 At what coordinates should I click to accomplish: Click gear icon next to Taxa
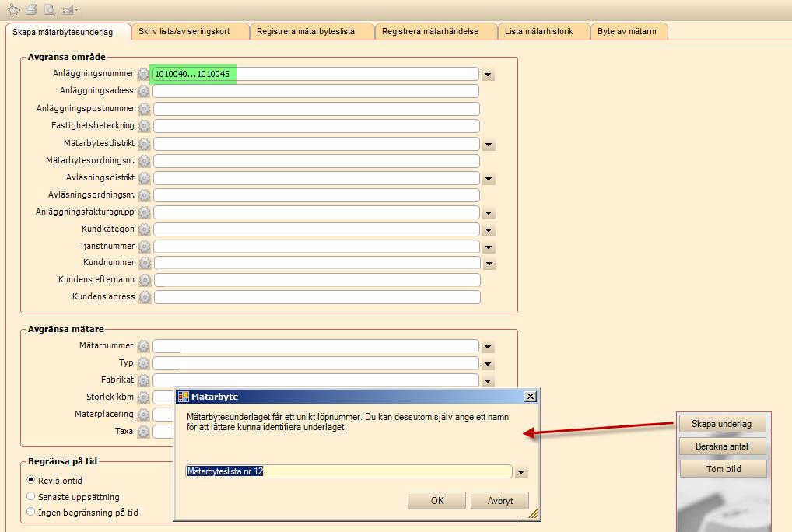click(143, 432)
